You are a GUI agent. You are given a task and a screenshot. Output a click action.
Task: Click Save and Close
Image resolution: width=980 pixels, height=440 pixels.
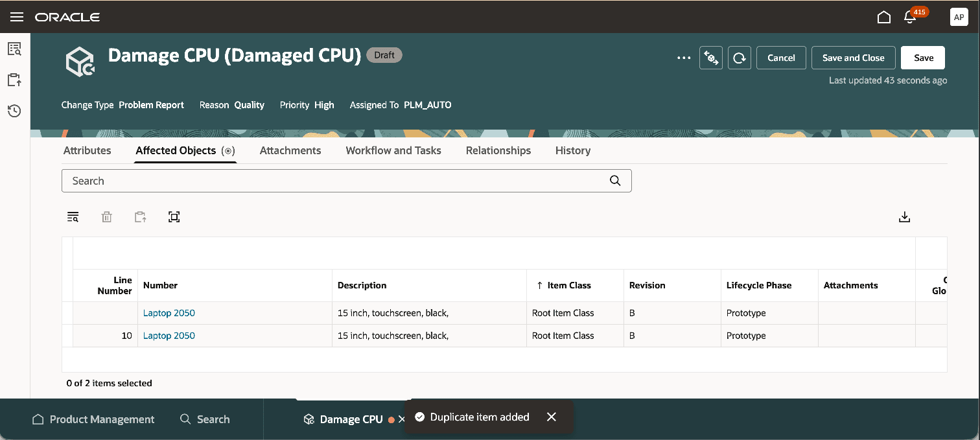coord(853,58)
